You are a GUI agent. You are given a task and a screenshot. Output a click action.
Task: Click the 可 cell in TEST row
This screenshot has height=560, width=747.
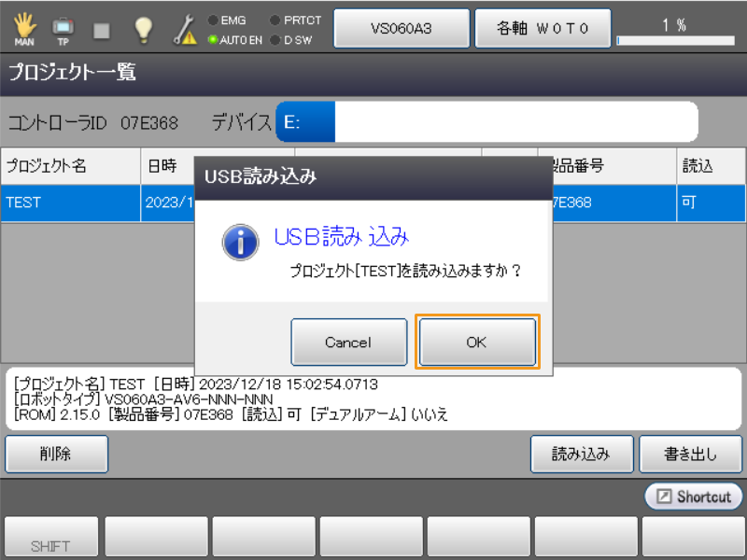point(711,203)
